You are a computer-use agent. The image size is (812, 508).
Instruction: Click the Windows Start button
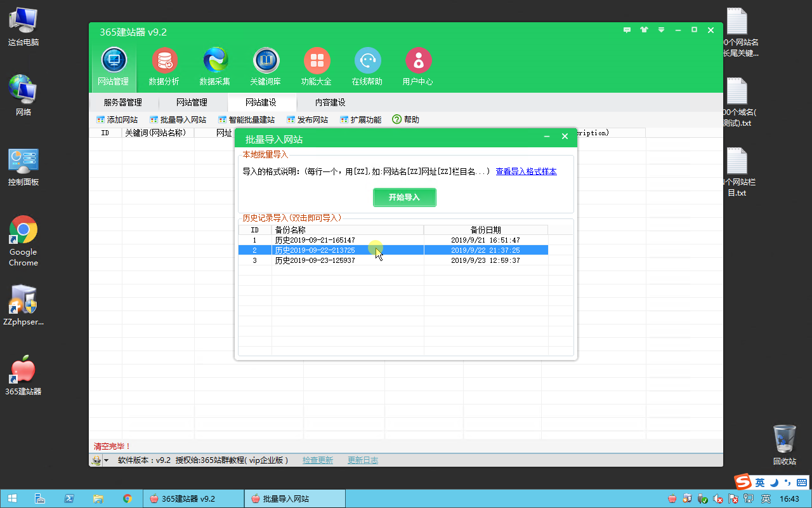(x=12, y=498)
